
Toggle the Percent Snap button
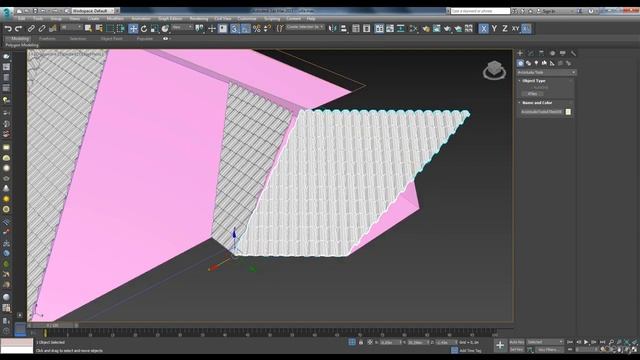coord(256,29)
